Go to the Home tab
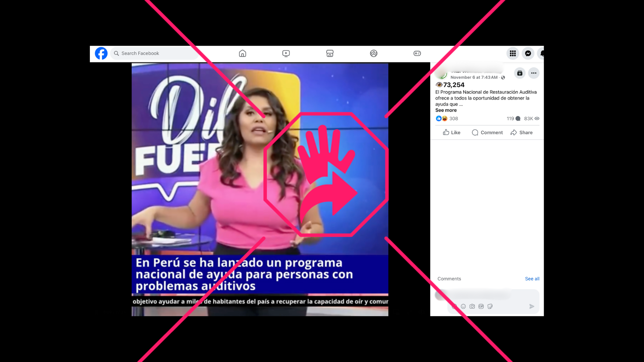The height and width of the screenshot is (362, 644). tap(243, 53)
